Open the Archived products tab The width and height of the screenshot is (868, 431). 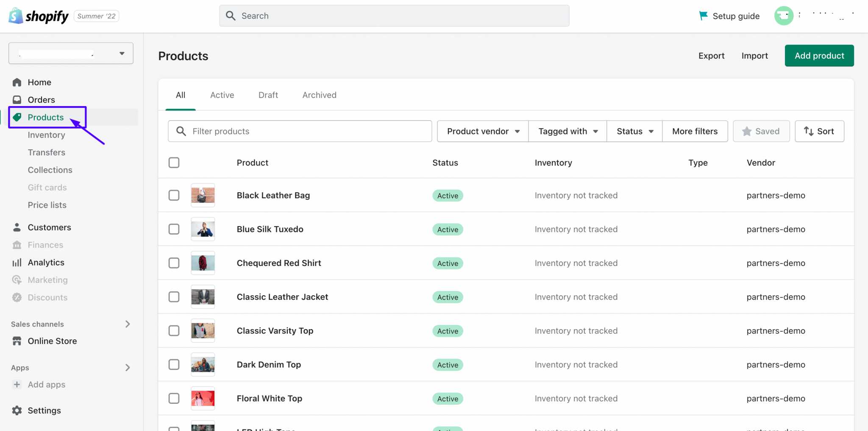[x=319, y=95]
